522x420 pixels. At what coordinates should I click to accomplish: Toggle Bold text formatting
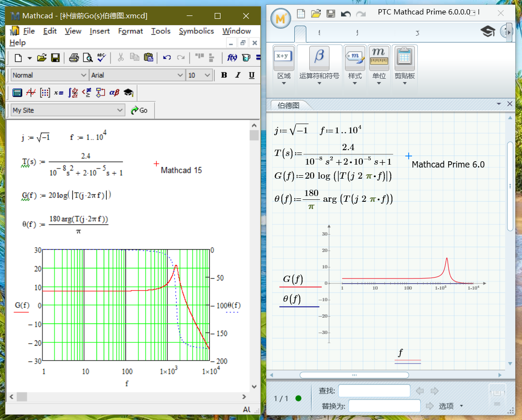[x=224, y=75]
